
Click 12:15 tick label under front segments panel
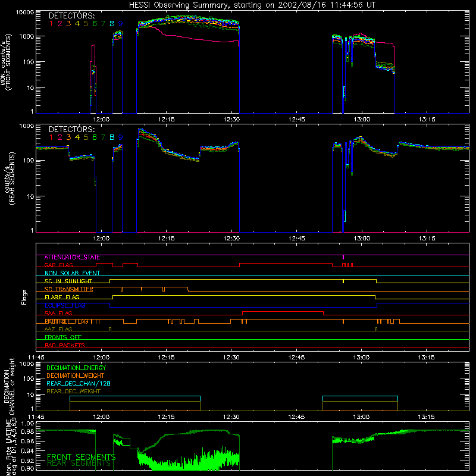click(167, 120)
